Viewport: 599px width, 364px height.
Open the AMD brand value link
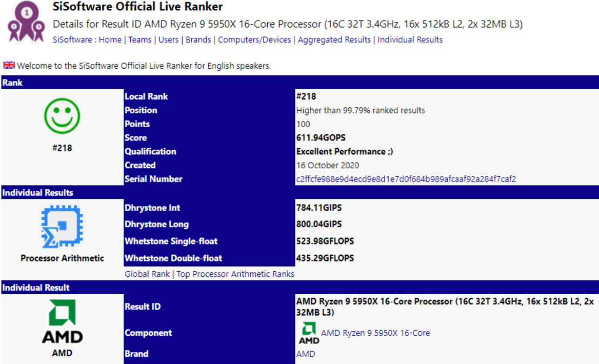(306, 354)
